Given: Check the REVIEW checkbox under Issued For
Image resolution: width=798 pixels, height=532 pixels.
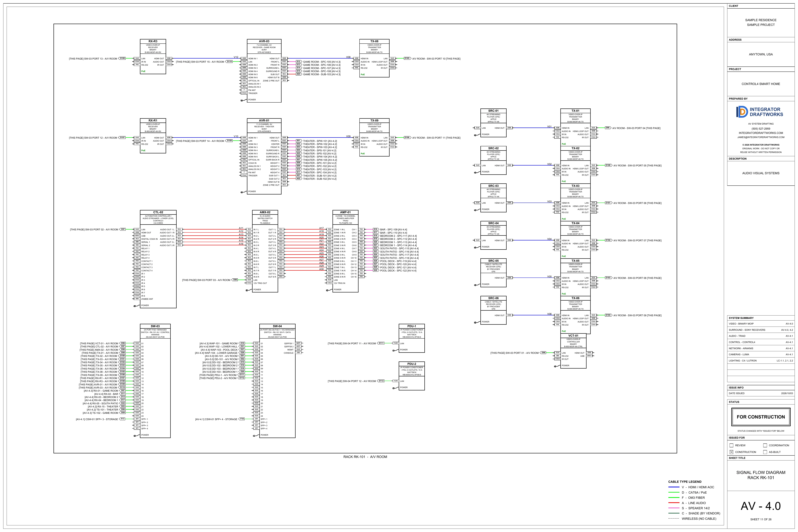Looking at the screenshot, I should tap(731, 446).
